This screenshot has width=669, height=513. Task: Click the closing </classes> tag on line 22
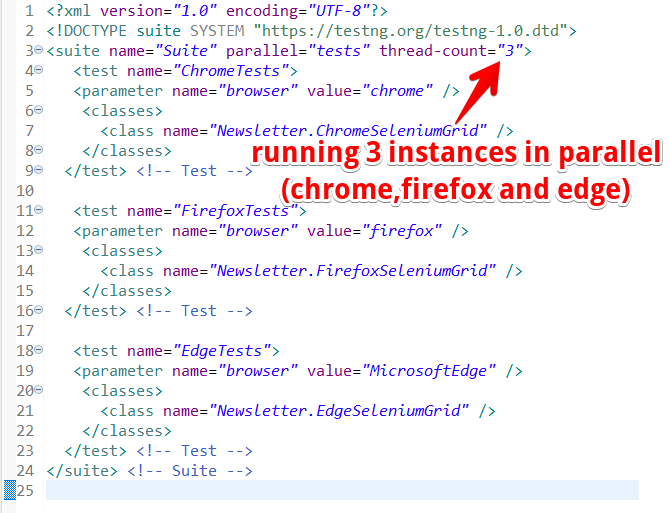click(x=127, y=431)
